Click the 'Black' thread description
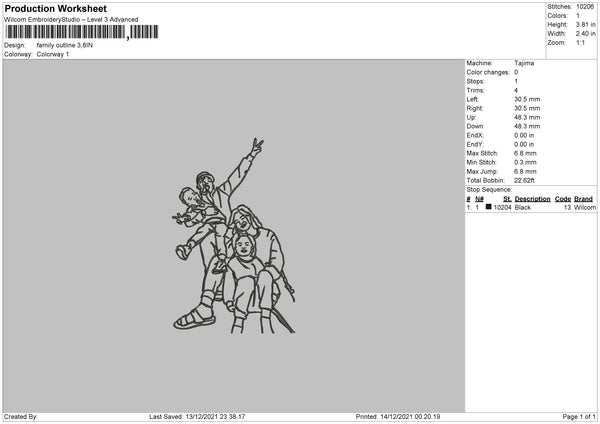Image resolution: width=600 pixels, height=424 pixels. click(x=523, y=207)
